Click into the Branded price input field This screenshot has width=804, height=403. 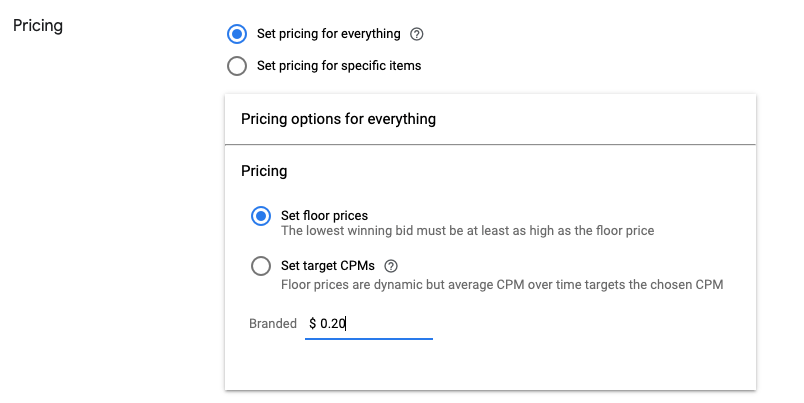[x=369, y=324]
